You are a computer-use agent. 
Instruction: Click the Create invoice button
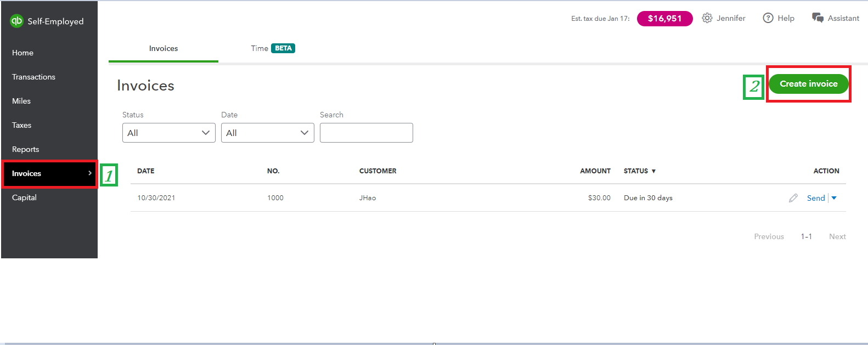point(809,84)
